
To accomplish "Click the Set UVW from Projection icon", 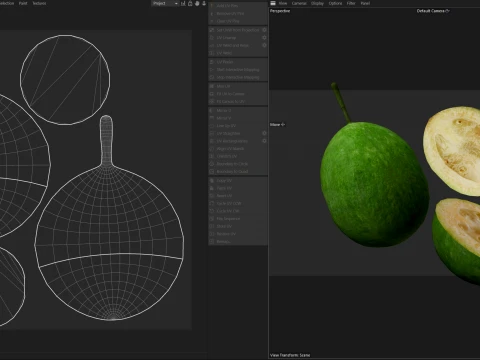I will [x=211, y=30].
